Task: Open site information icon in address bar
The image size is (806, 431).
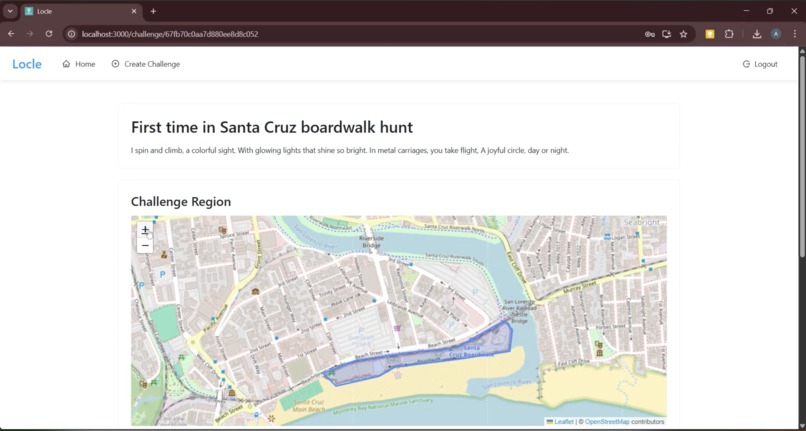Action: tap(72, 34)
